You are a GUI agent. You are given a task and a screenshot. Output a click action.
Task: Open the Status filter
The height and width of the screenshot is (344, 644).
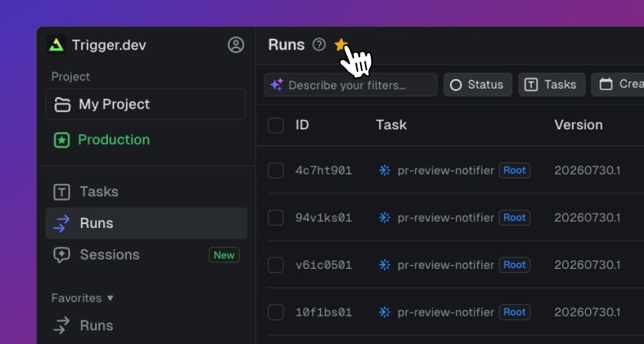478,84
